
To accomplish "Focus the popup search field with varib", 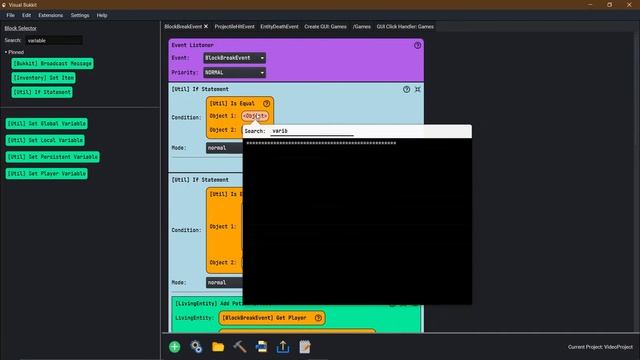I will pyautogui.click(x=312, y=131).
